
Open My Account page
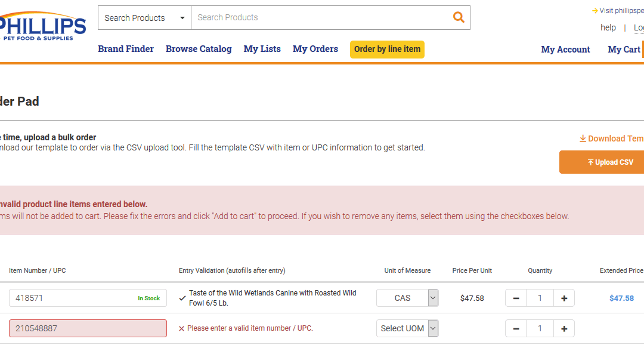(x=565, y=50)
